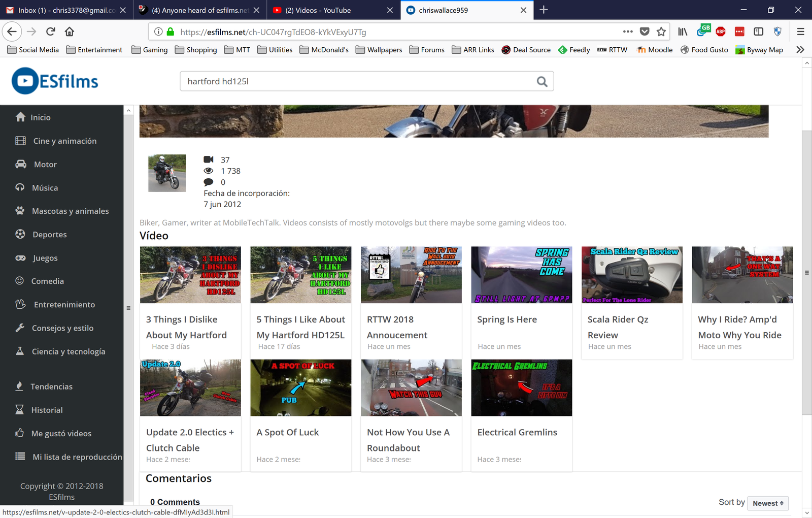This screenshot has height=518, width=812.
Task: Switch to Anyone heard of esfilms tab
Action: coord(200,10)
